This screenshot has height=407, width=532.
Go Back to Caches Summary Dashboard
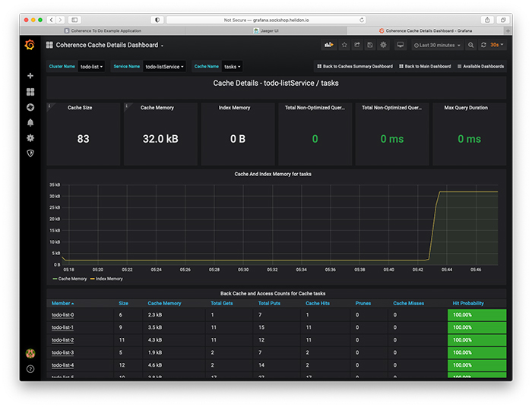coord(355,66)
